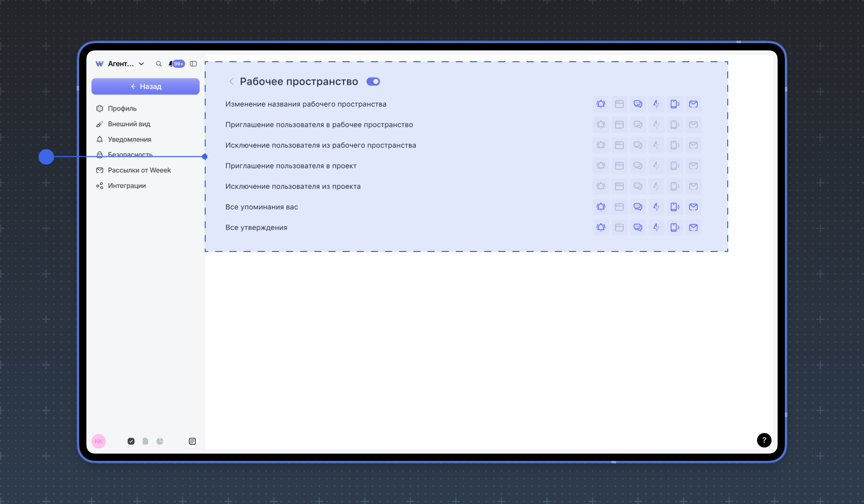Expand the Агент workspace dropdown
The height and width of the screenshot is (504, 864).
click(141, 64)
